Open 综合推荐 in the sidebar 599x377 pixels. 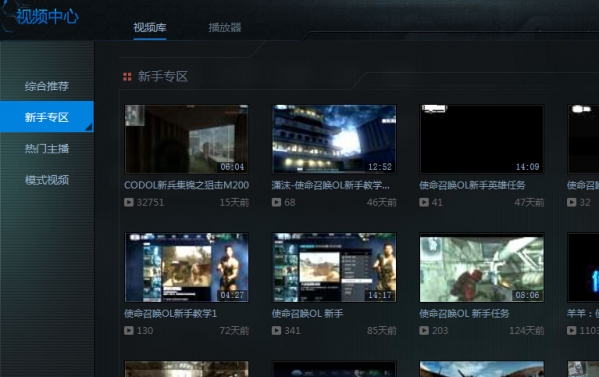[47, 86]
